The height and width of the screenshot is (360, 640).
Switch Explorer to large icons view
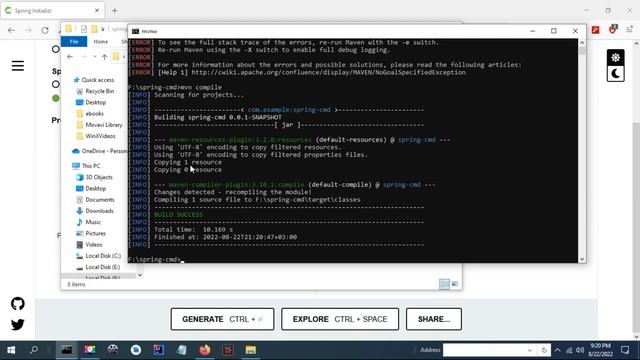point(455,284)
